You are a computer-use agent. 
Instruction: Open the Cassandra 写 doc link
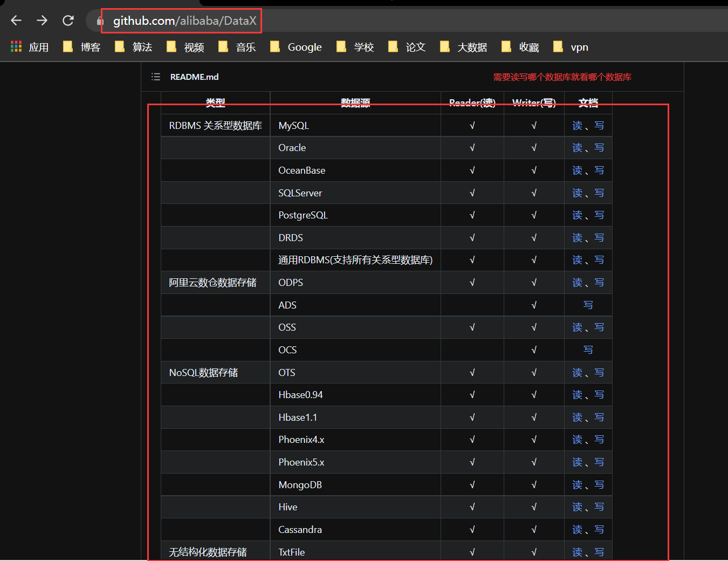599,530
